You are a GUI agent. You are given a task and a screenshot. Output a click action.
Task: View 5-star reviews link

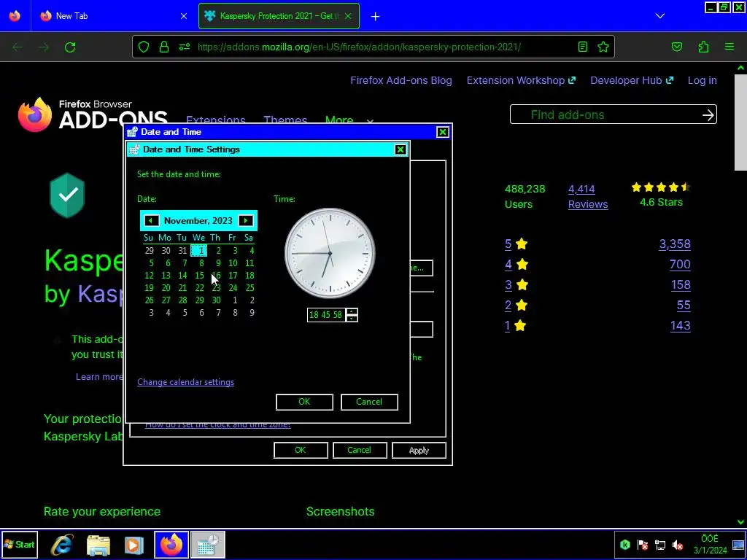click(516, 244)
